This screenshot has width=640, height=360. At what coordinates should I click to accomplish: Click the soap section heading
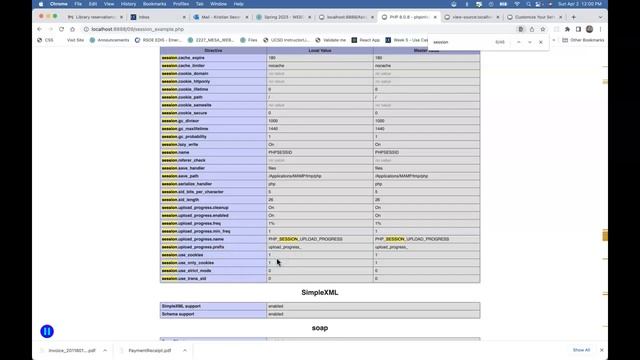320,328
